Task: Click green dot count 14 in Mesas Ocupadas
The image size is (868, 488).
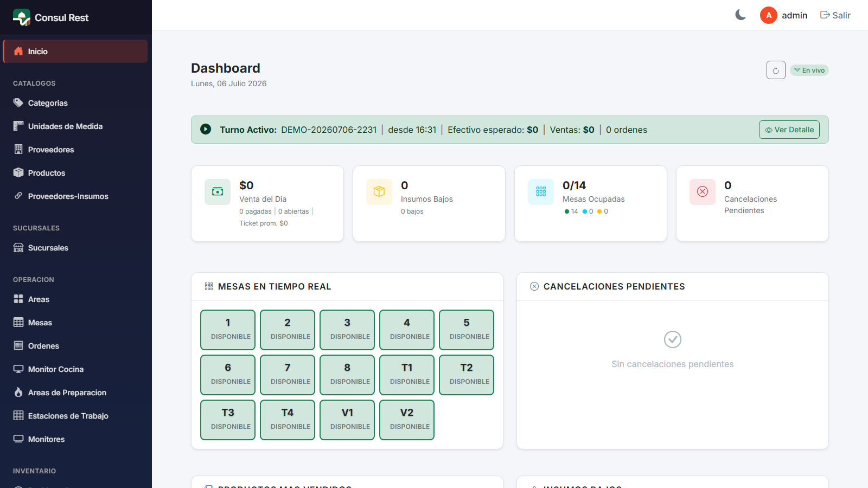Action: [x=571, y=211]
